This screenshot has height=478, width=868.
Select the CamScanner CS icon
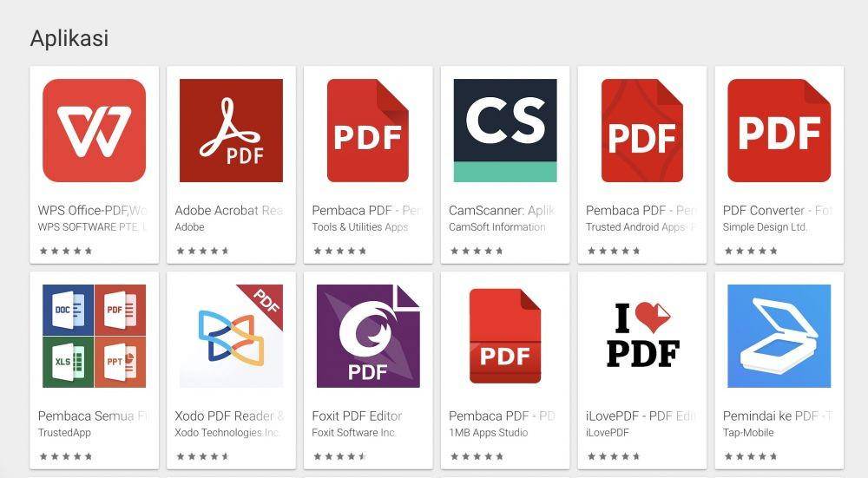(x=505, y=131)
